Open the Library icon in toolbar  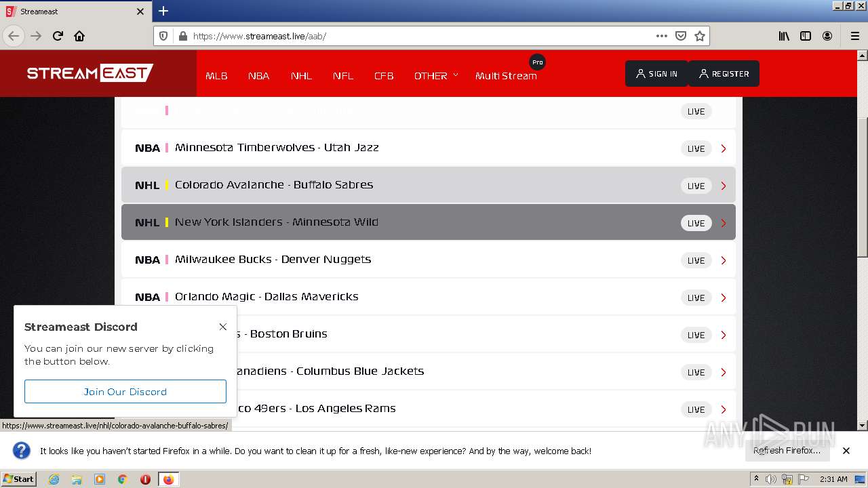coord(784,36)
